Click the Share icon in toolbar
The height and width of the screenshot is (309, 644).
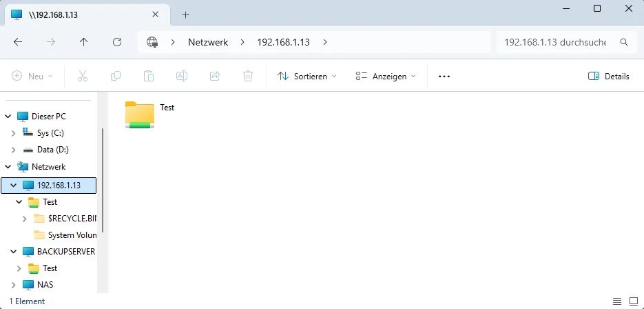pos(215,76)
